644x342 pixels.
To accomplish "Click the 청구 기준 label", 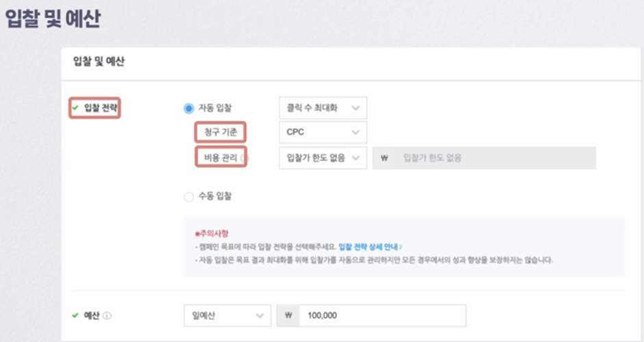I will pos(221,132).
